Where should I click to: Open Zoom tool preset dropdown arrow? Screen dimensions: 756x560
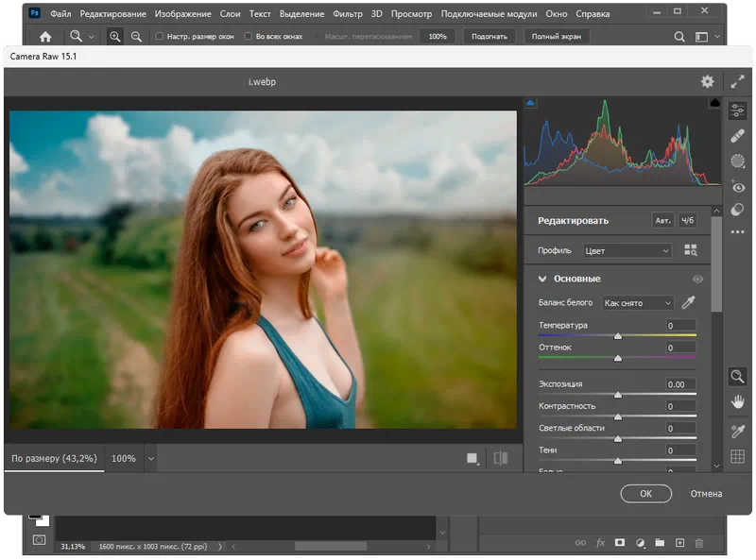(x=91, y=37)
